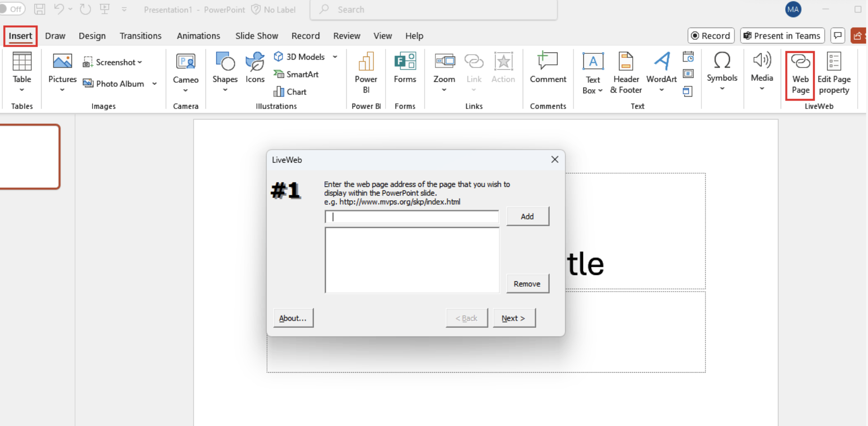Insert a Cameo camera feed
The height and width of the screenshot is (426, 868).
point(186,72)
